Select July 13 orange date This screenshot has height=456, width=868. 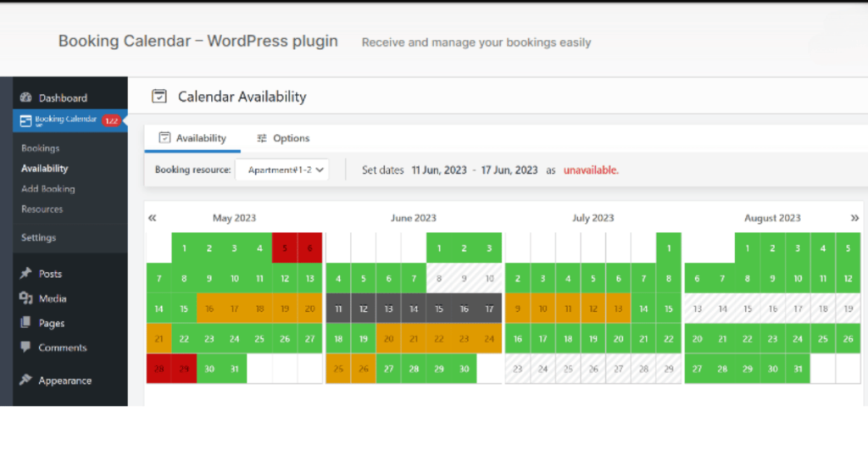click(x=618, y=309)
